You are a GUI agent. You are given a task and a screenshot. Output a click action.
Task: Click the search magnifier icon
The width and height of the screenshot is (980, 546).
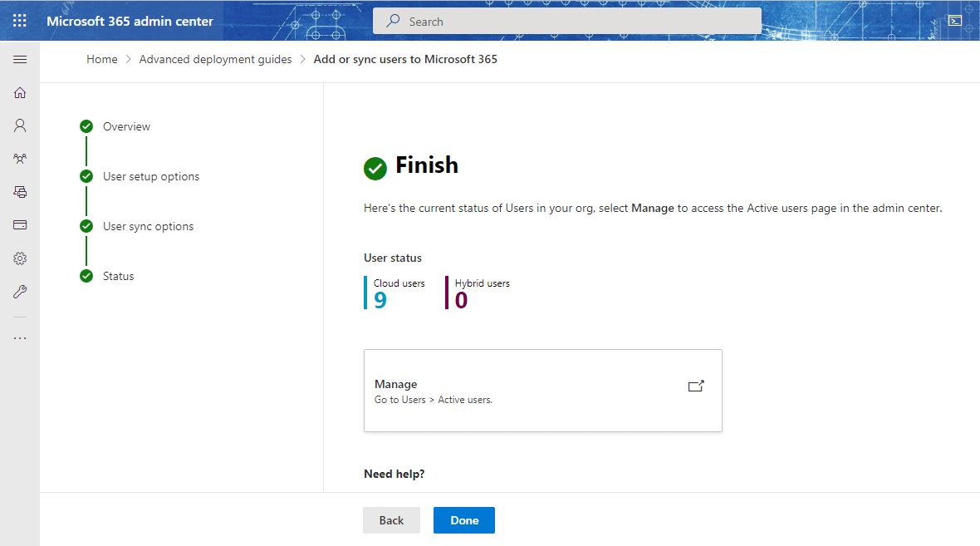(x=393, y=21)
